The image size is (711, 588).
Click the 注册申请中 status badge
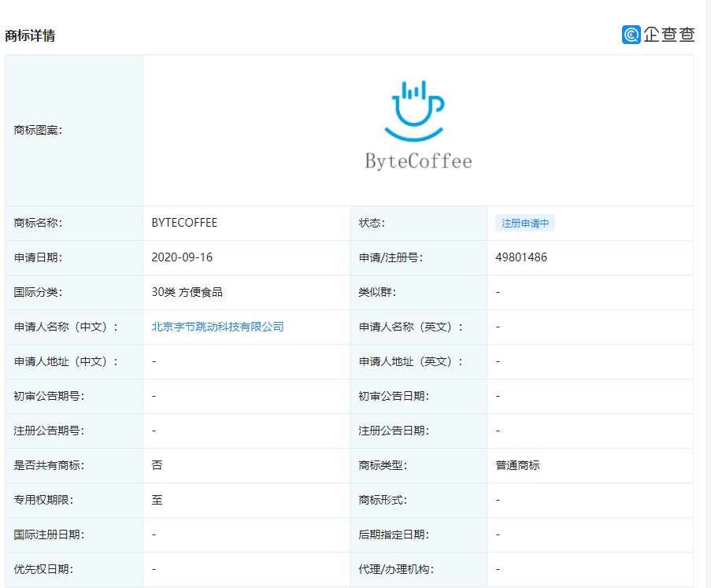tap(524, 223)
